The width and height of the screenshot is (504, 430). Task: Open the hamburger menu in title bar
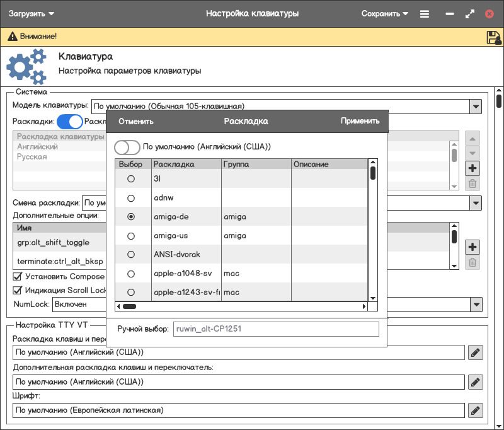coord(425,13)
